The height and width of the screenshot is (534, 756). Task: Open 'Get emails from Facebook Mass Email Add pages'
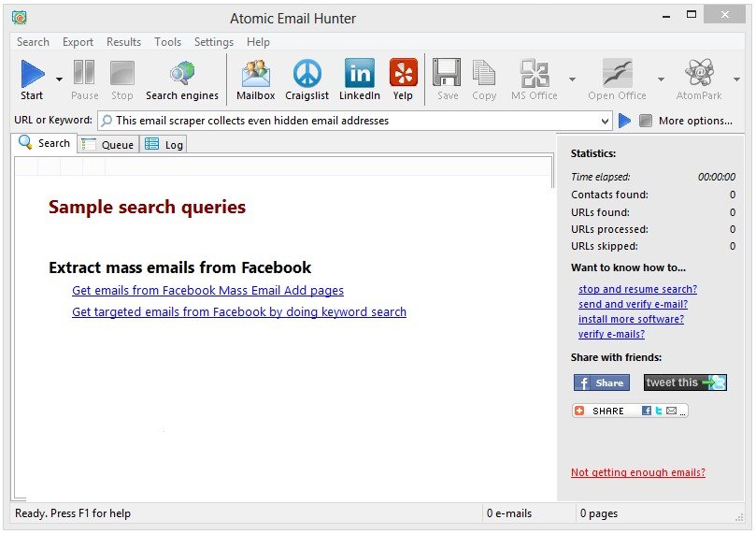click(207, 291)
